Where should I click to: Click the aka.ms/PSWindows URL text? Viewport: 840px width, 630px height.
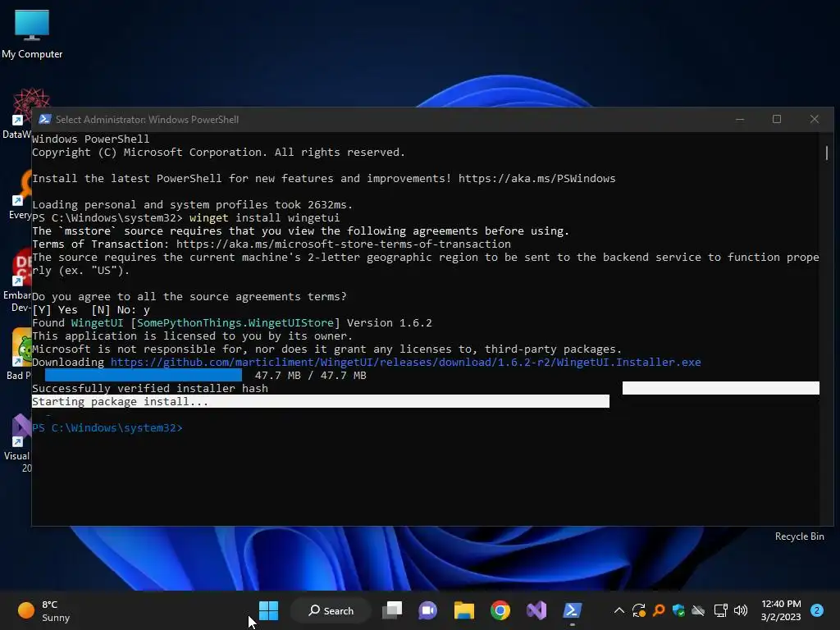coord(536,178)
